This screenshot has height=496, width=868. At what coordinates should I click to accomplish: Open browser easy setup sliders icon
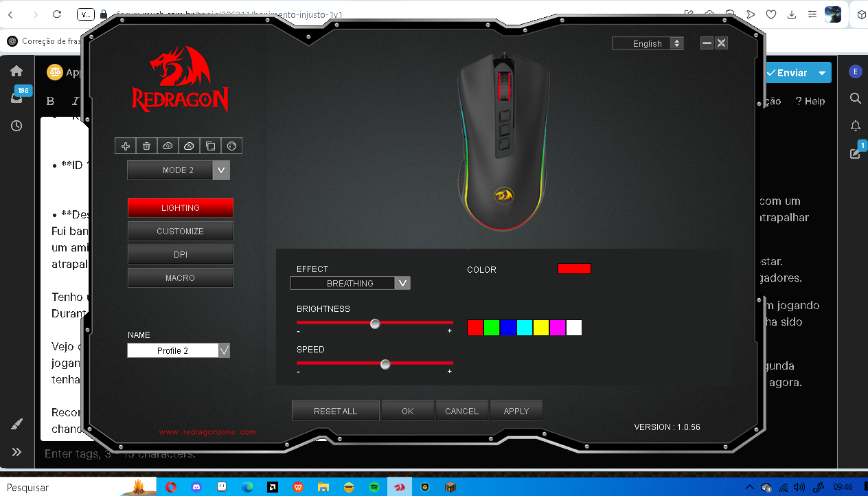click(812, 14)
